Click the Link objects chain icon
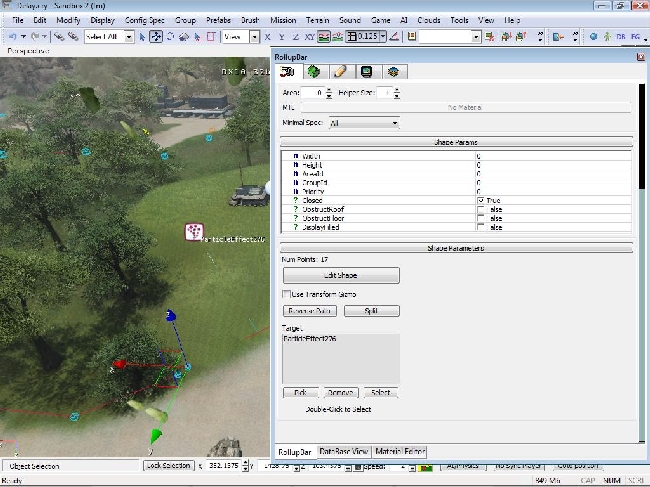The height and width of the screenshot is (487, 650). (59, 36)
